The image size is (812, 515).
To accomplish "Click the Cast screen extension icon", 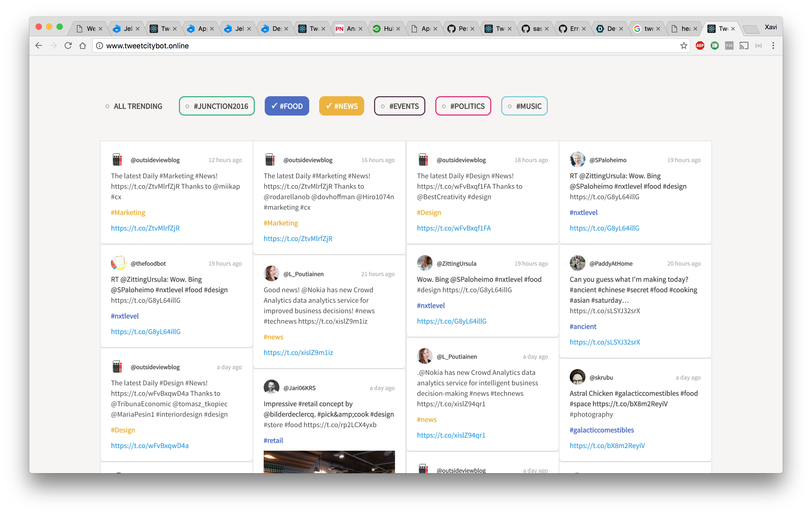I will 743,45.
